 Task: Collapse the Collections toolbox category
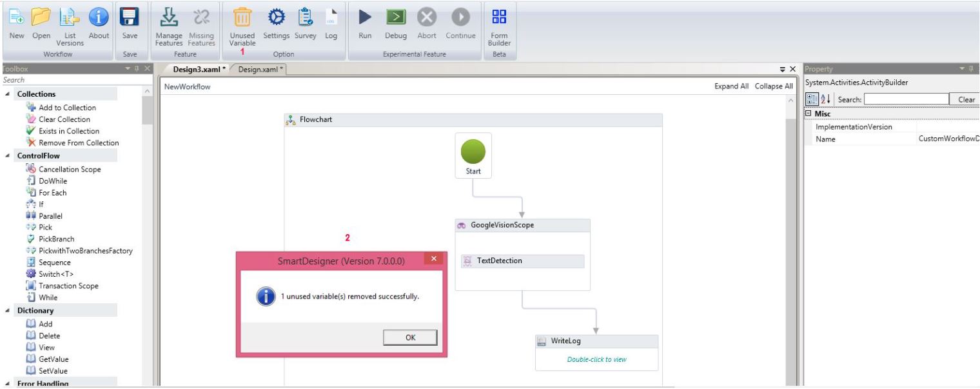pos(7,94)
